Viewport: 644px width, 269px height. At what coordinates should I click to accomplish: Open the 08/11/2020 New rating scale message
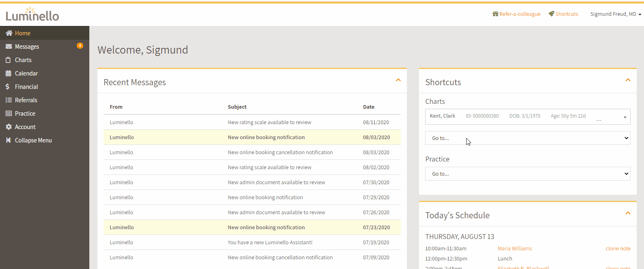point(252,122)
